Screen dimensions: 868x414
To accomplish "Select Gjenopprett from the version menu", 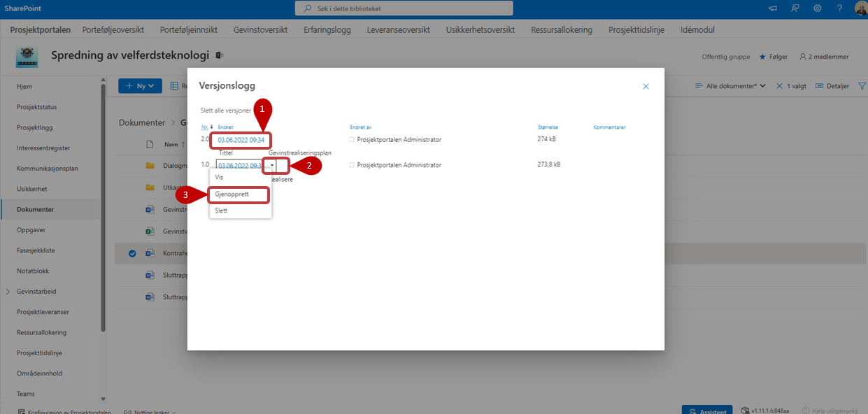I will coord(232,194).
